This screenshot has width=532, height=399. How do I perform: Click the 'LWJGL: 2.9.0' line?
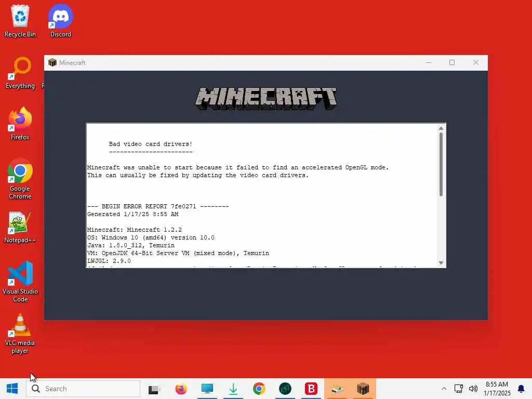tap(109, 261)
